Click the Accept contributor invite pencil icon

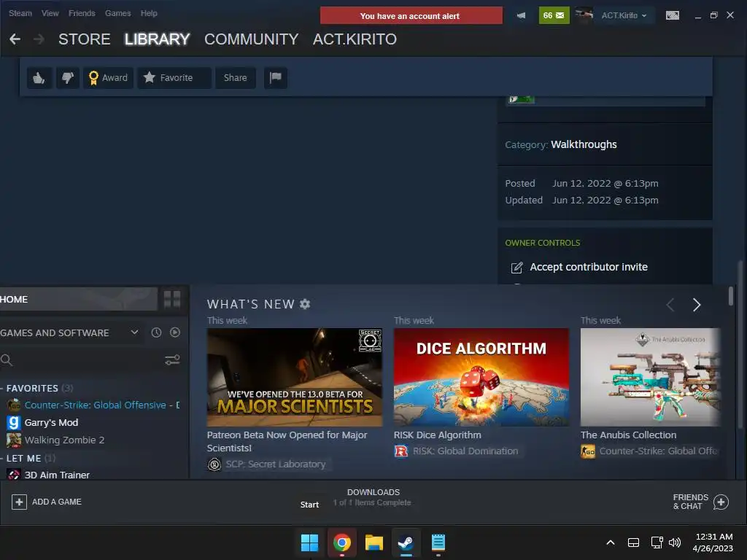point(516,268)
